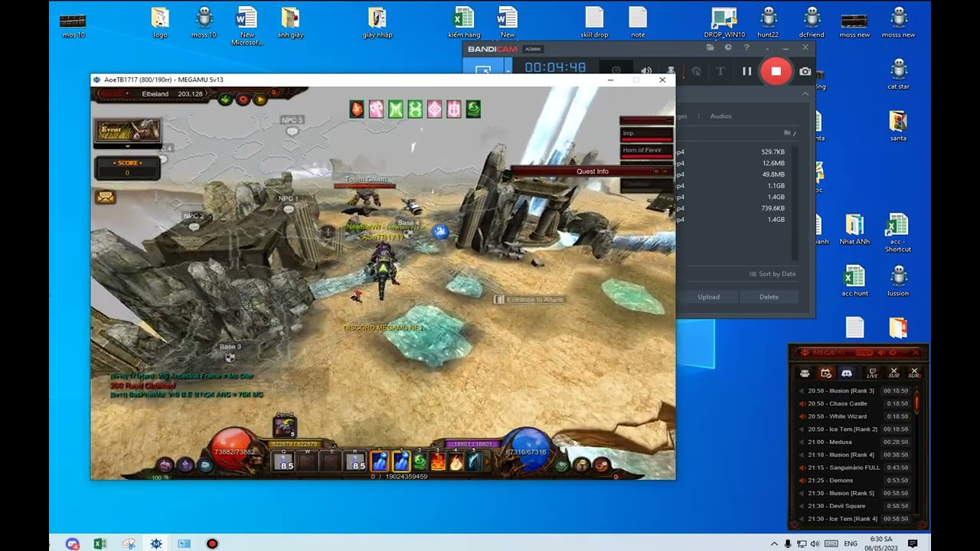This screenshot has height=551, width=980.
Task: Select orange-highlighted first blue crystal skill slot
Action: (x=380, y=461)
